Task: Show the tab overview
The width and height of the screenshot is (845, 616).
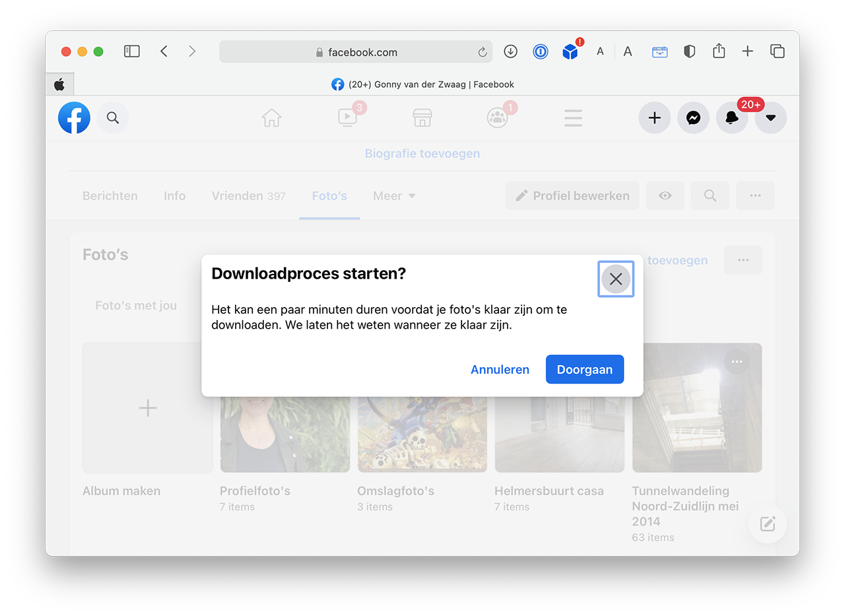Action: coord(777,51)
